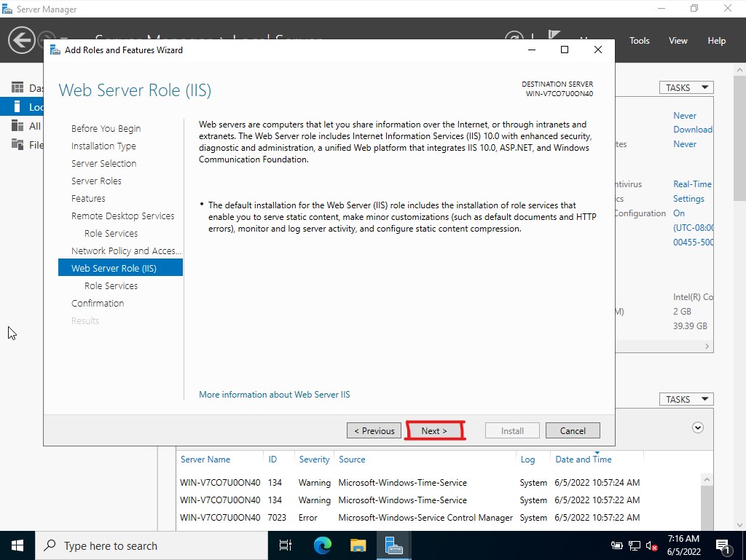Click the Next button
The image size is (746, 560).
point(434,430)
